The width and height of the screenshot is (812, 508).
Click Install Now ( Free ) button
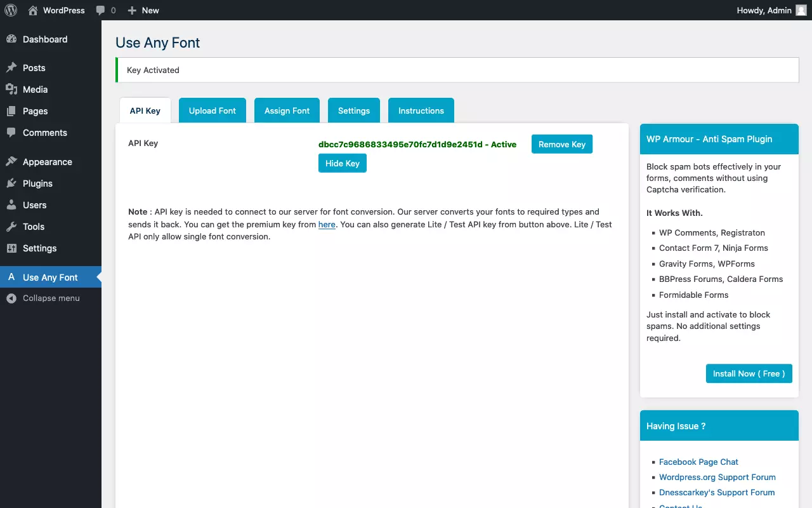[x=749, y=373]
